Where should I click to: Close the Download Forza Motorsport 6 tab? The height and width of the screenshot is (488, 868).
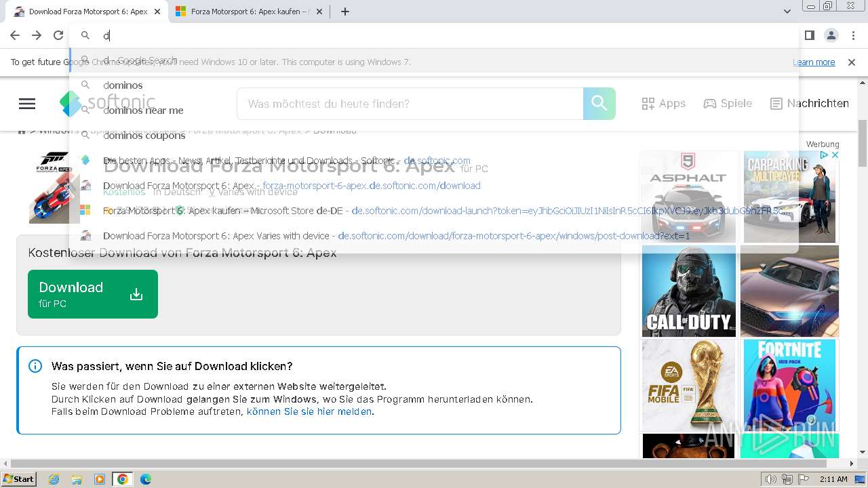[158, 12]
